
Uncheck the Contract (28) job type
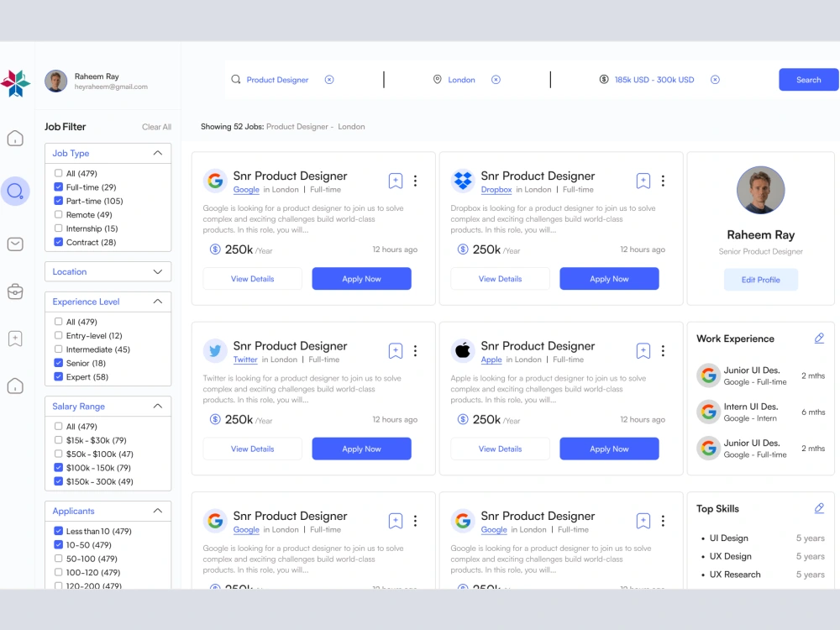[x=59, y=242]
